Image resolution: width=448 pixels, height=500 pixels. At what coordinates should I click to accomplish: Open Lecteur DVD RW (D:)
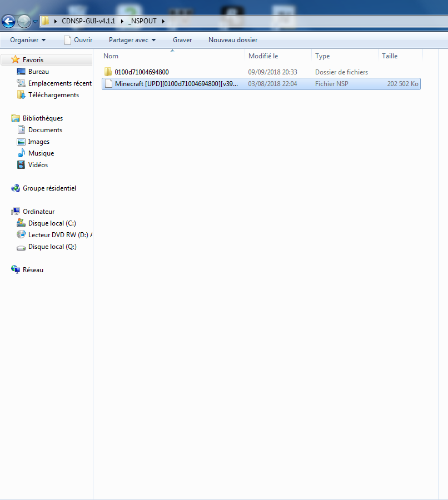(60, 235)
